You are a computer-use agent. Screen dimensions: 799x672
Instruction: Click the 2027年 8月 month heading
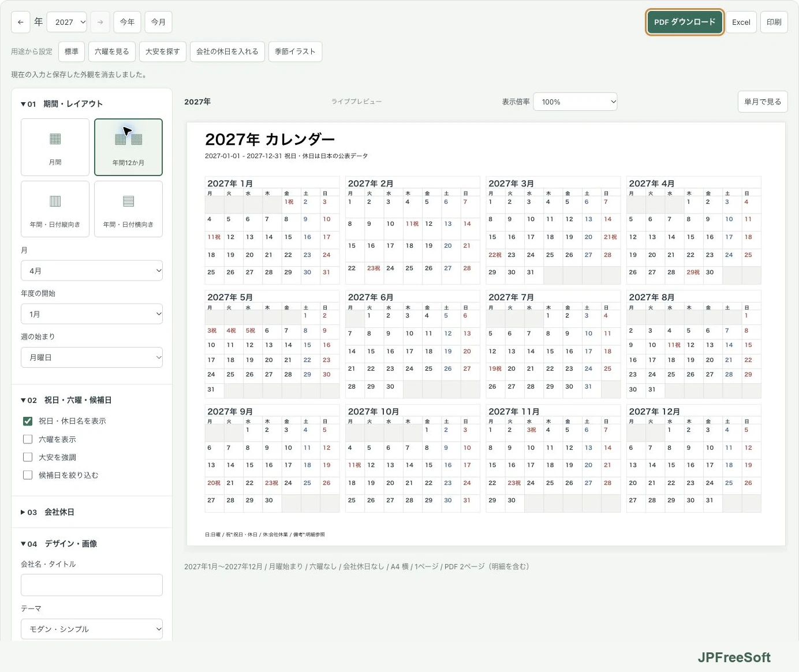pyautogui.click(x=652, y=297)
